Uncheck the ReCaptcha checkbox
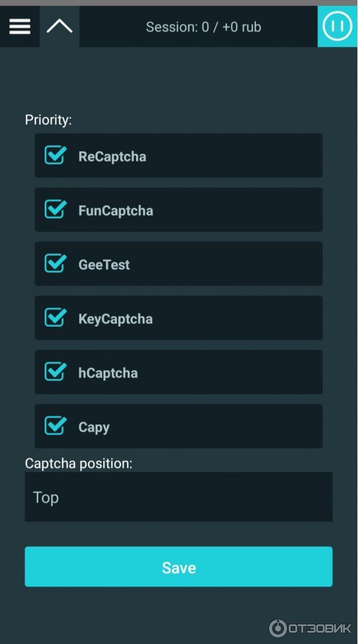358x644 pixels. [55, 155]
